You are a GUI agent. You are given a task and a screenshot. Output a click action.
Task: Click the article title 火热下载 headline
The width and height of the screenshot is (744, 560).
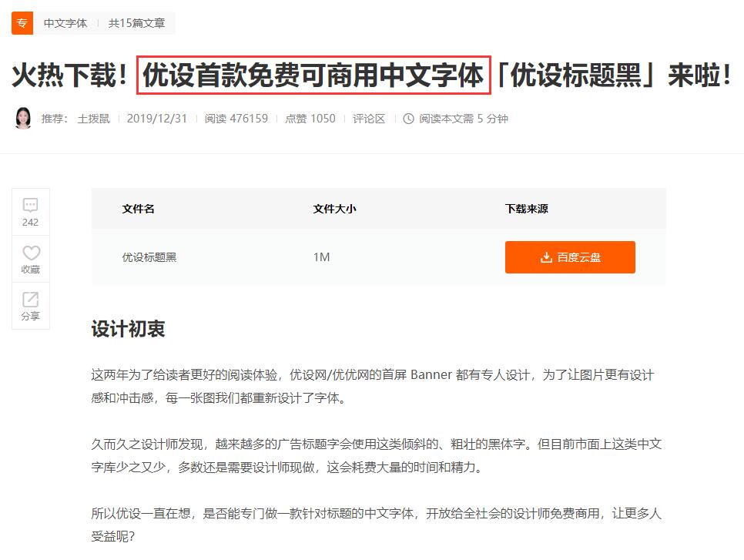[x=373, y=75]
